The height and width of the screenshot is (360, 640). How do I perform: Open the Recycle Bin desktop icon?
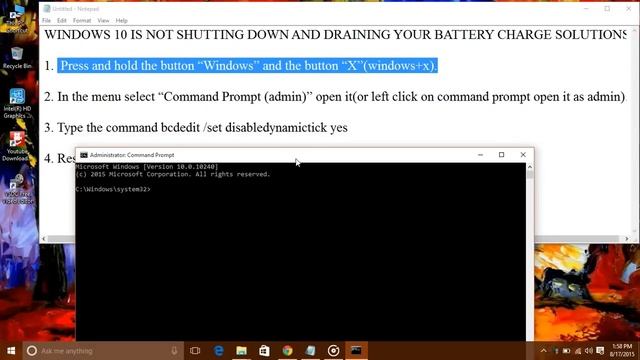point(17,58)
